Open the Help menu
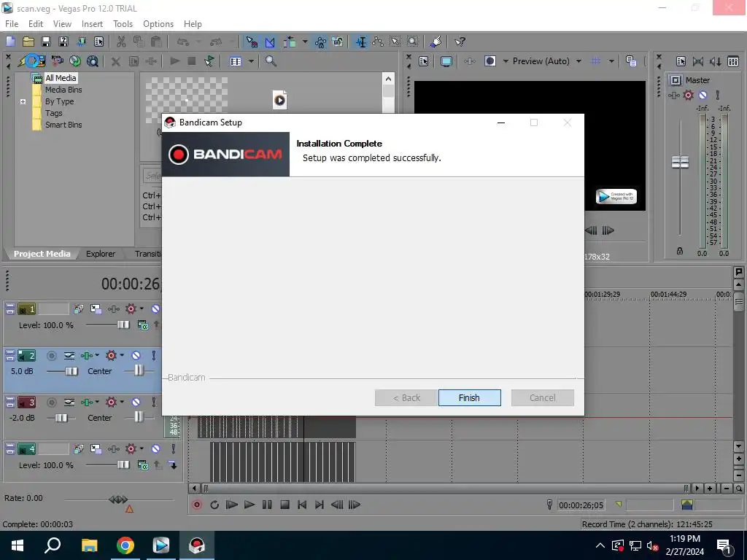747x560 pixels. pos(193,24)
